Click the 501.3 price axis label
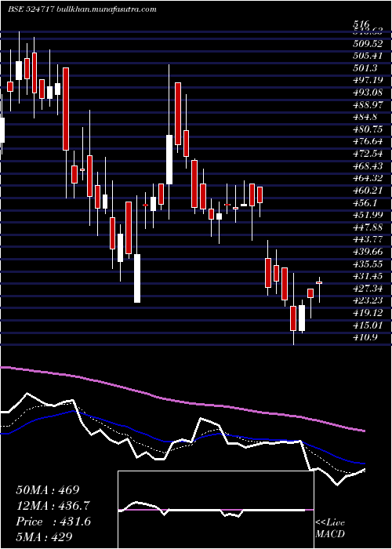Viewport: 392px width, 549px height. coord(365,68)
